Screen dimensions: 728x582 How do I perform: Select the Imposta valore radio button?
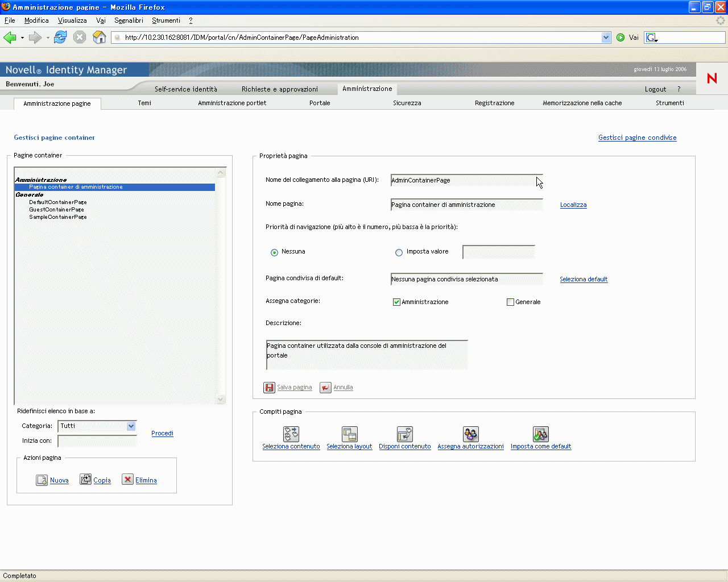(399, 252)
